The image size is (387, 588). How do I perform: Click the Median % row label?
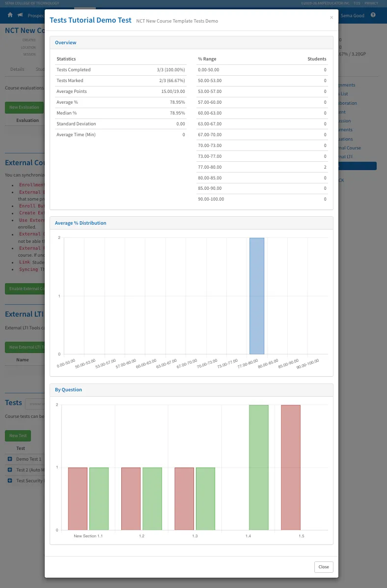pyautogui.click(x=67, y=113)
